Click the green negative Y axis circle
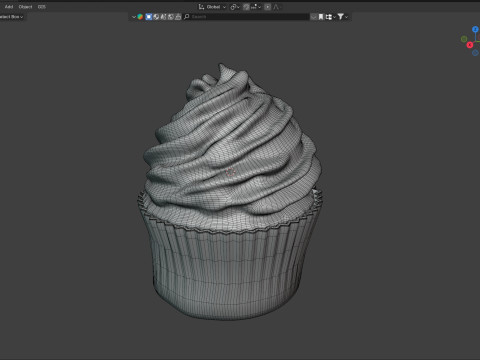Screen dimensions: 480x360 [464, 39]
